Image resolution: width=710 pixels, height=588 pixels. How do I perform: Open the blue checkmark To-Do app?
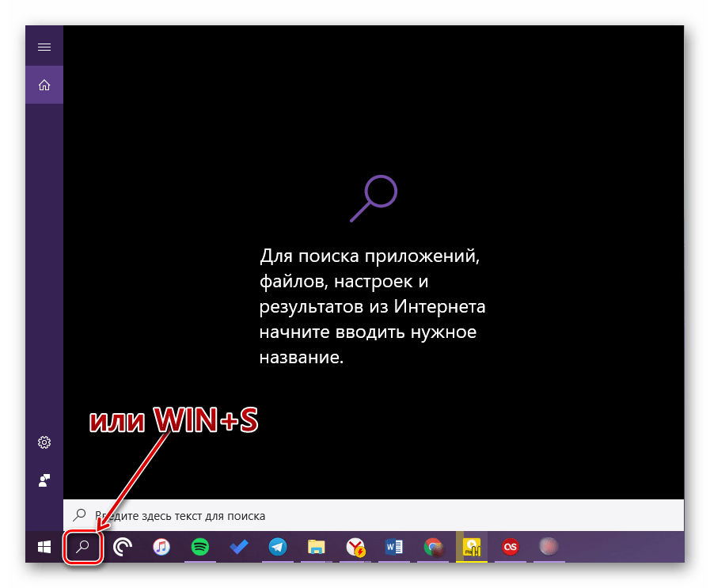(x=238, y=547)
